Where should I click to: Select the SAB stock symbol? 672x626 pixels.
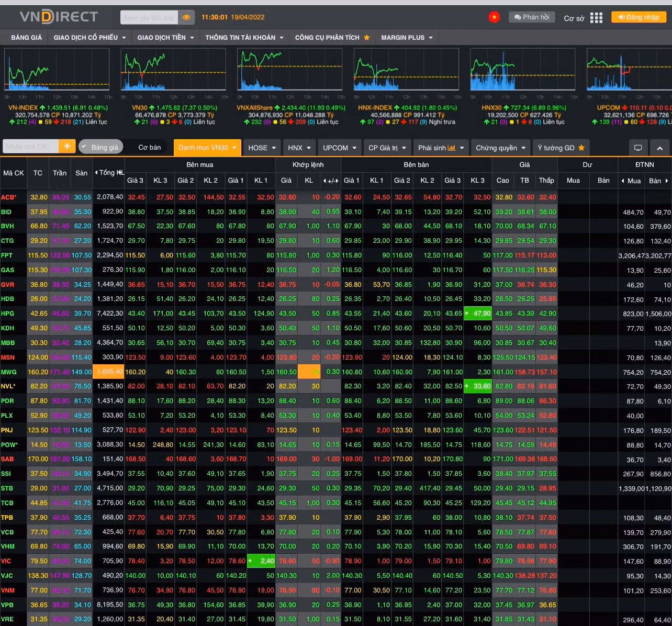(7, 459)
